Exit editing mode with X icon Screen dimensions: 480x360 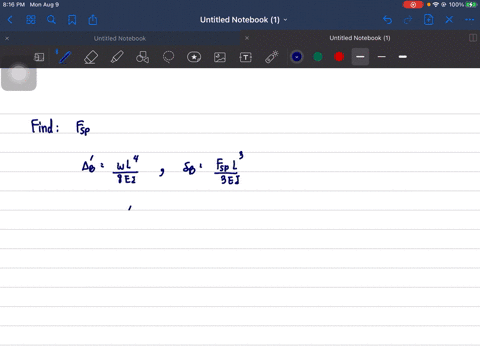pyautogui.click(x=449, y=20)
